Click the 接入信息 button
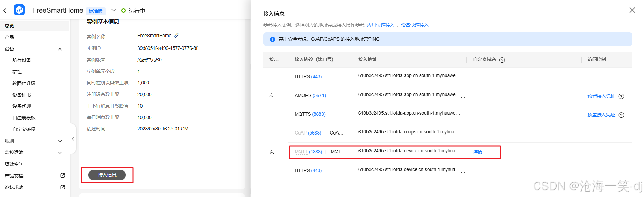Viewport: 644px width, 197px height. 107,175
